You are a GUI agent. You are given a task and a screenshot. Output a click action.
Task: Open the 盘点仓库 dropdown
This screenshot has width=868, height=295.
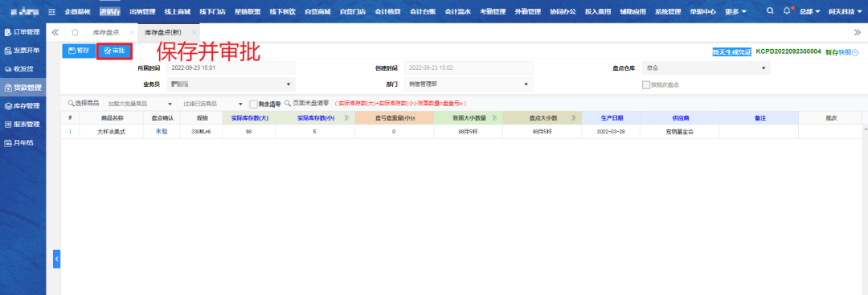706,68
